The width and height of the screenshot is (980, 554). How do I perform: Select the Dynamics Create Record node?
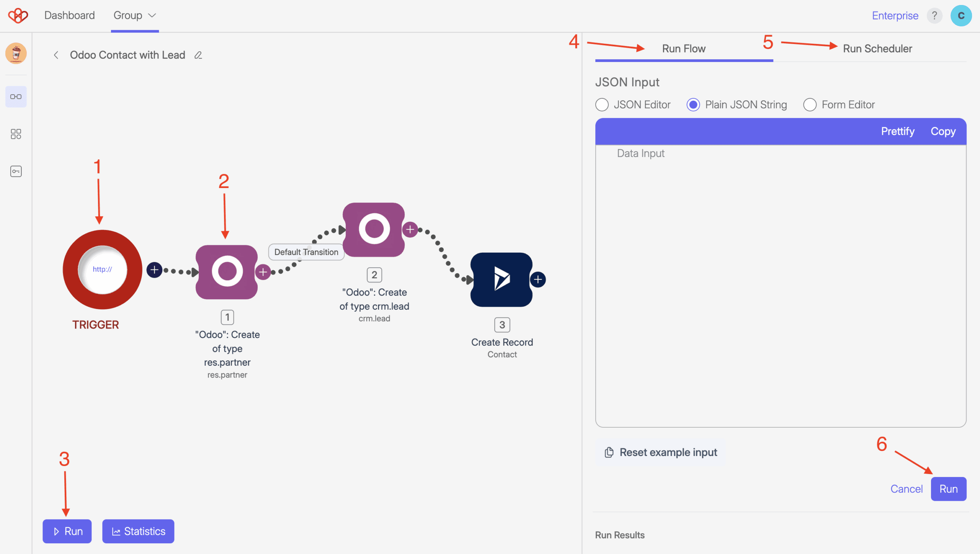click(x=501, y=279)
